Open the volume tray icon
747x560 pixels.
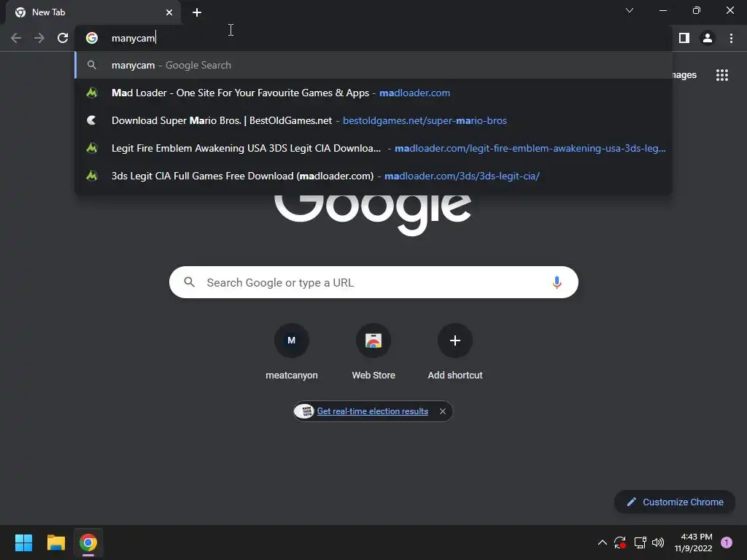658,542
